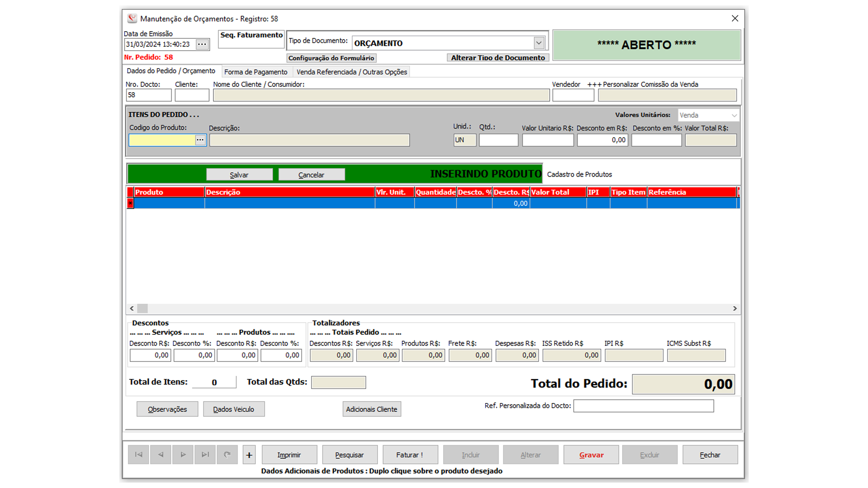Go to next record arrow
This screenshot has width=868, height=488.
point(183,455)
